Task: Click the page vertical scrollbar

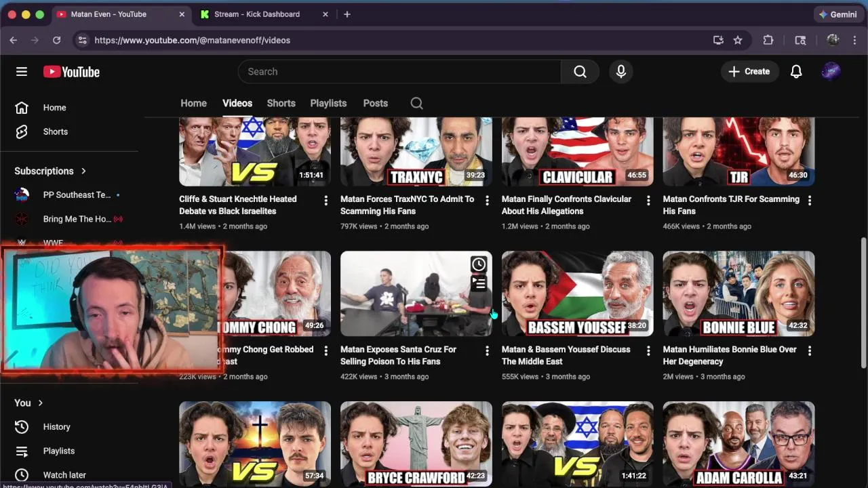Action: (x=863, y=303)
